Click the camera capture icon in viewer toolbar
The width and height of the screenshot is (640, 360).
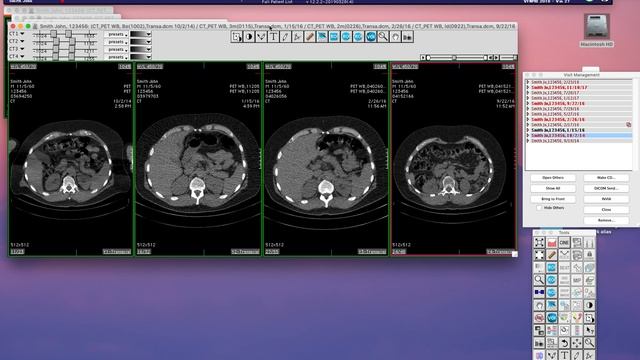(407, 37)
